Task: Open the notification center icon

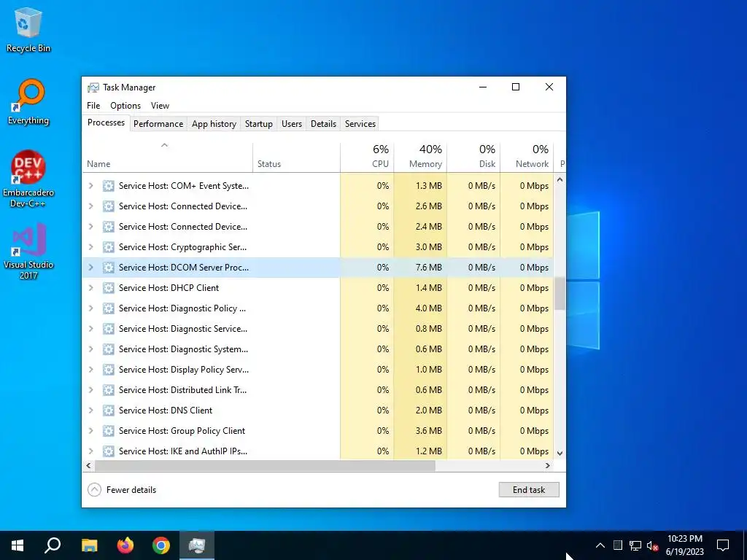Action: coord(723,545)
